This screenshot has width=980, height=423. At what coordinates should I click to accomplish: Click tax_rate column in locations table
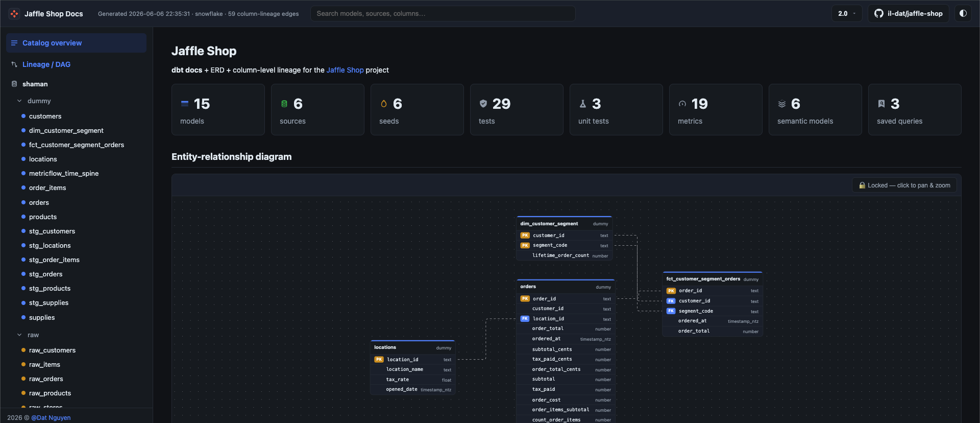tap(412, 380)
